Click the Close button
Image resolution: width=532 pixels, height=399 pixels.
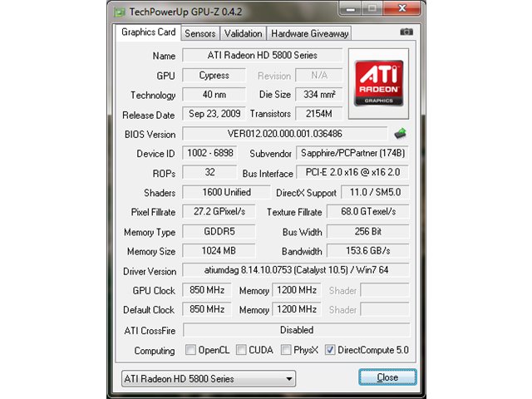(x=387, y=377)
